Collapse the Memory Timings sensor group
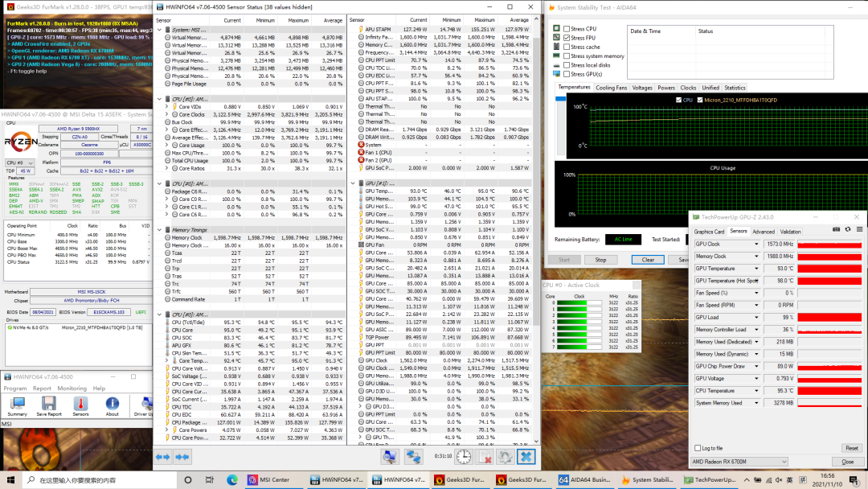 159,230
